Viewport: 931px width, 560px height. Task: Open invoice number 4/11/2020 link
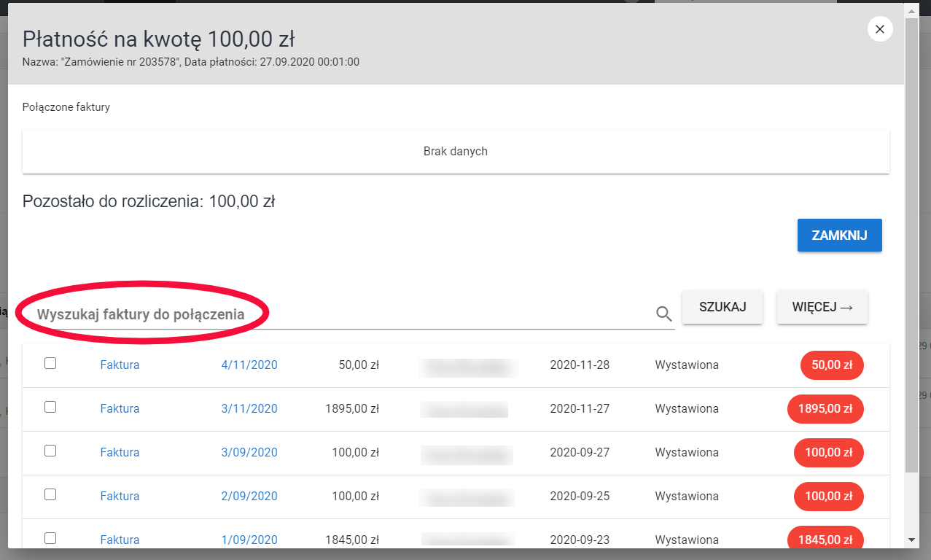249,365
